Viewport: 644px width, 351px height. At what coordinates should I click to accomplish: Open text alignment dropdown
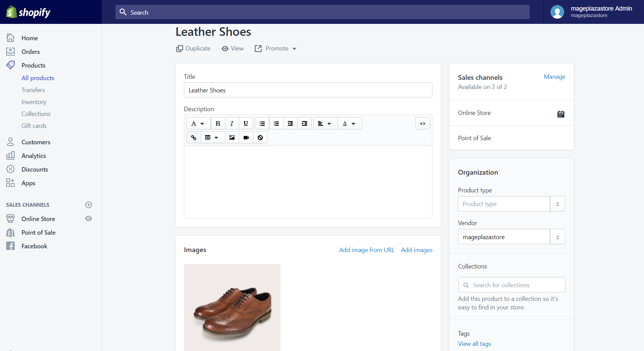tap(325, 123)
